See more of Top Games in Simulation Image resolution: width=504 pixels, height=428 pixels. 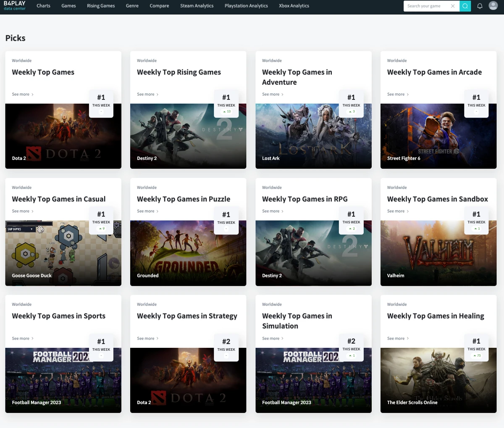[x=273, y=338]
